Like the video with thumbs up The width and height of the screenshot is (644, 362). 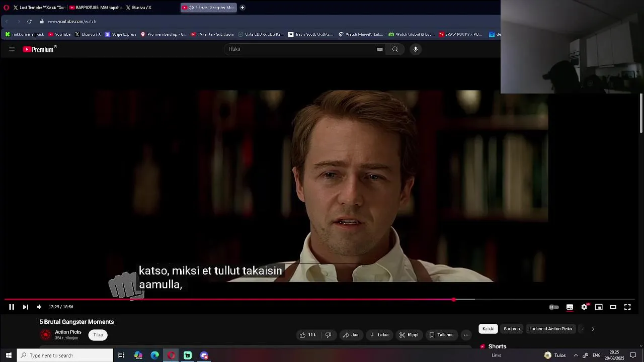(308, 335)
